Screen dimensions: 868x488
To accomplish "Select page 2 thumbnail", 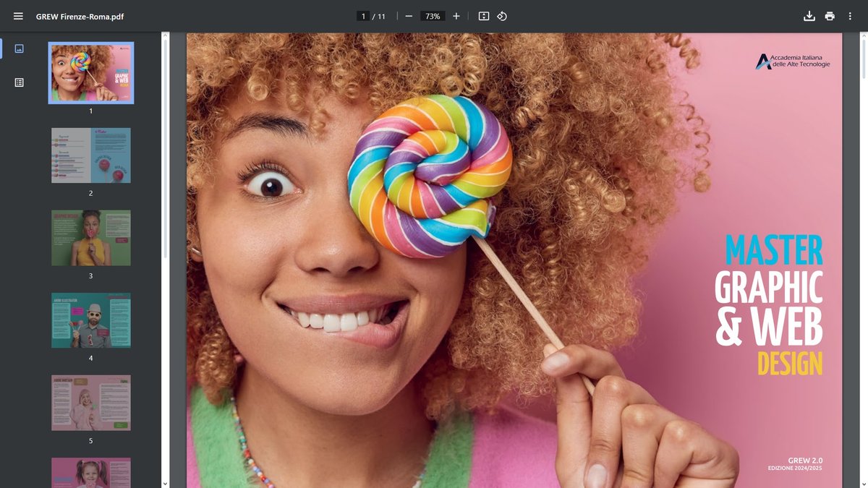I will (x=91, y=155).
